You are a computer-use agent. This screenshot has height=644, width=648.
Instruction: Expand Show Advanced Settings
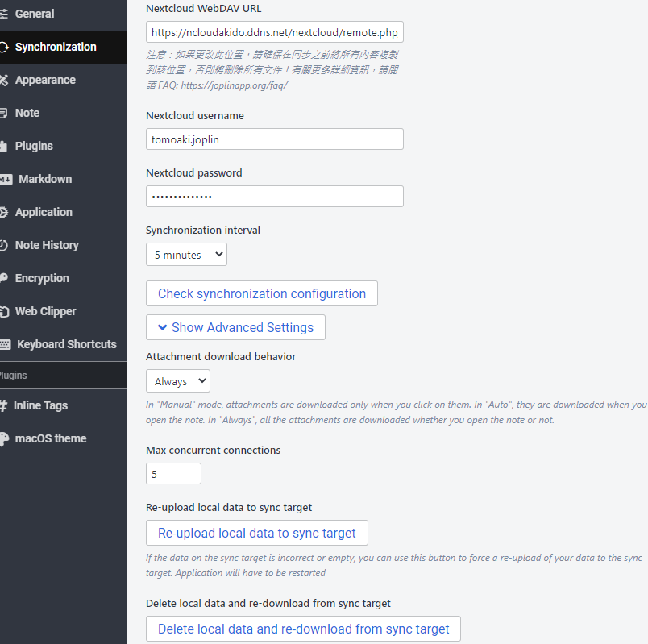pos(235,327)
